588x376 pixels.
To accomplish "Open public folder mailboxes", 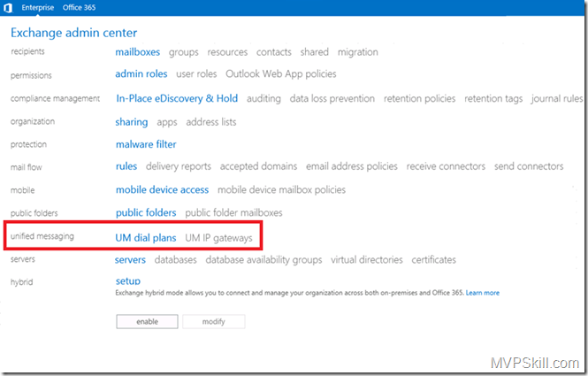I will [233, 212].
